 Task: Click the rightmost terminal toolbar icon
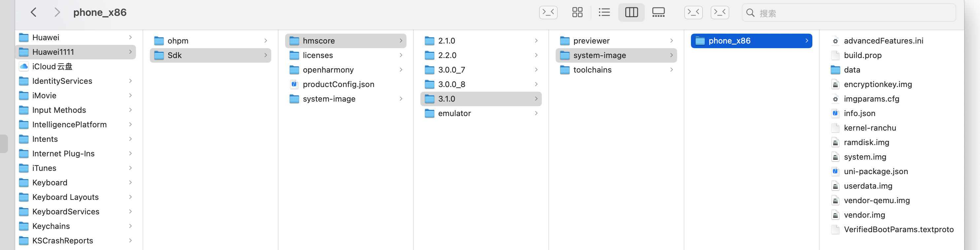pos(720,13)
